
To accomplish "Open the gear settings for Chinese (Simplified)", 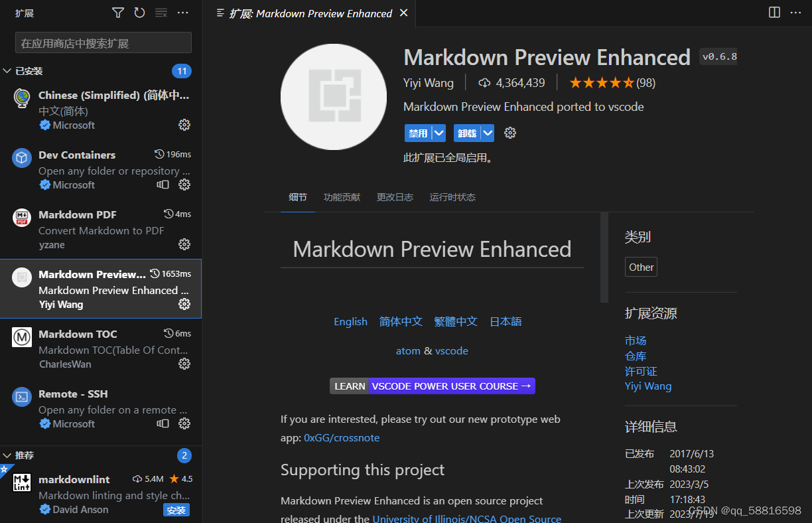I will [184, 125].
